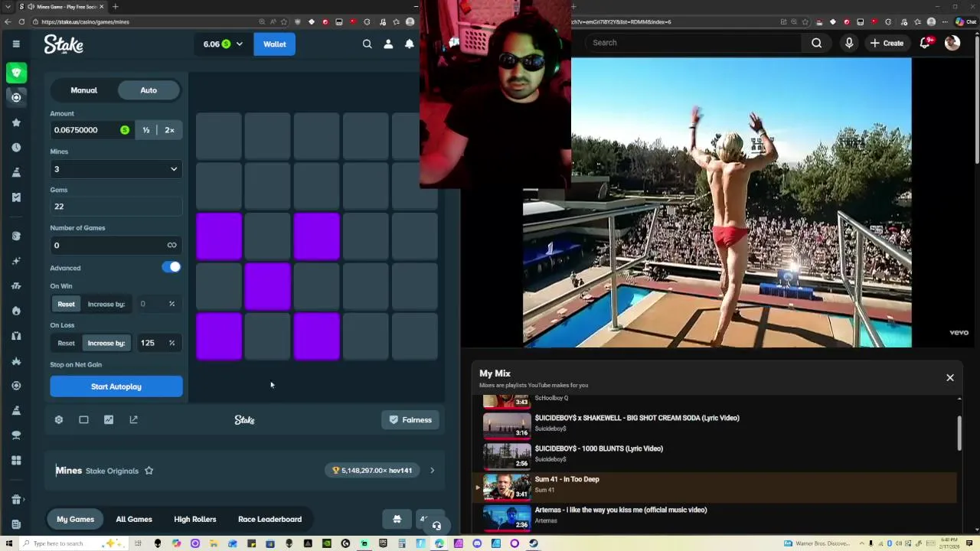
Task: Toggle theatre mode icon under game
Action: pyautogui.click(x=83, y=420)
